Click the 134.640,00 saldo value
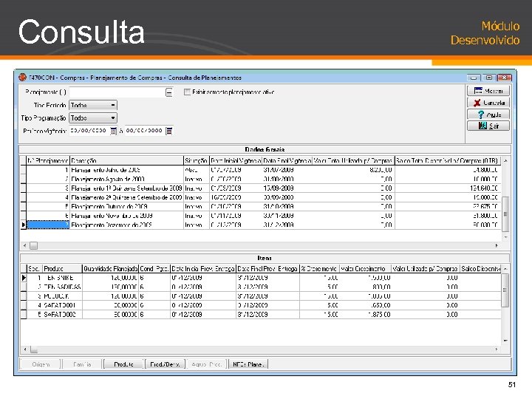This screenshot has height=399, width=532. [x=484, y=188]
